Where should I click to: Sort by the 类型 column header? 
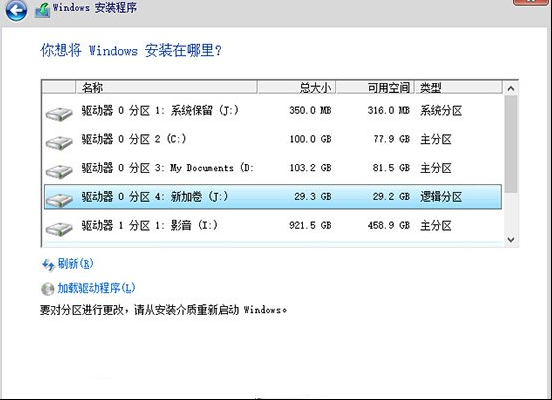coord(458,87)
